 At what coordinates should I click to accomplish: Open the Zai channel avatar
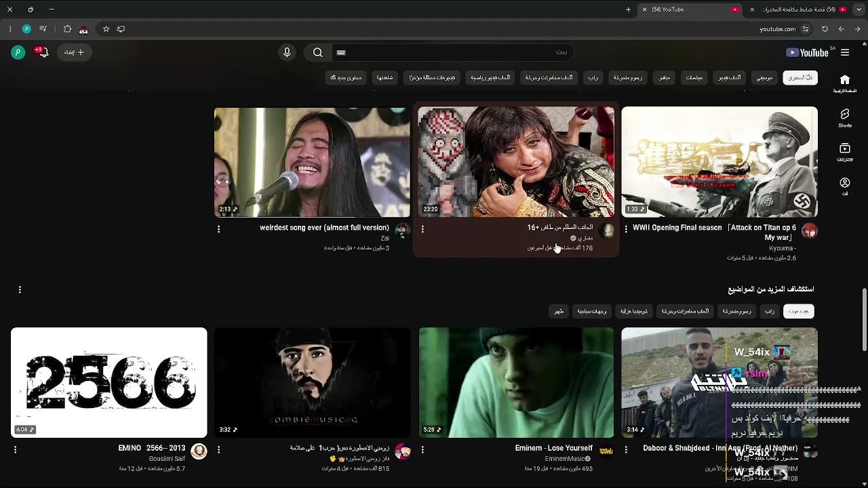403,232
